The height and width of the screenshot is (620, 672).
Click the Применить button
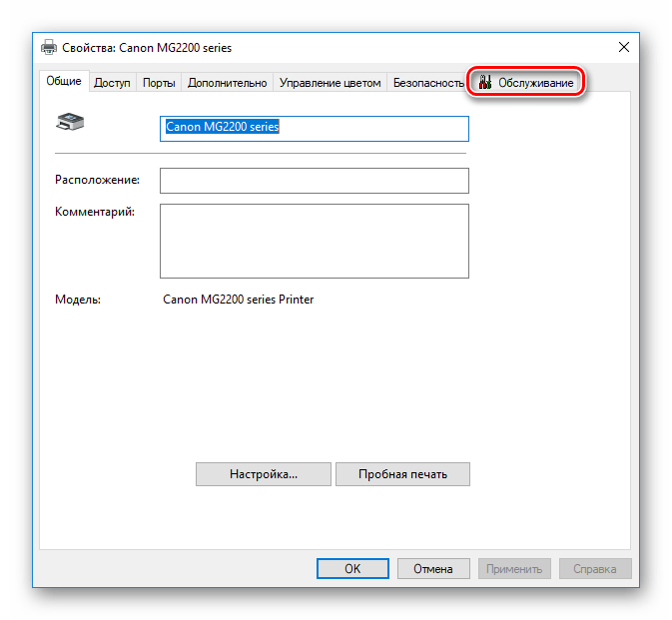514,568
